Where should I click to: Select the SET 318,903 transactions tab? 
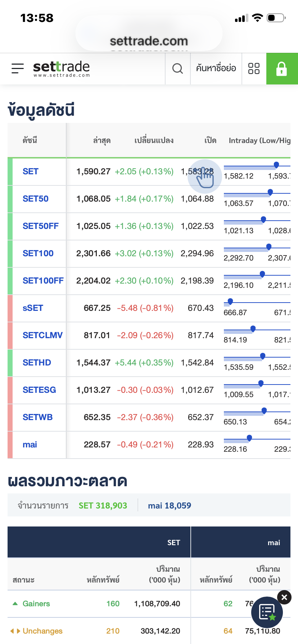tap(103, 505)
